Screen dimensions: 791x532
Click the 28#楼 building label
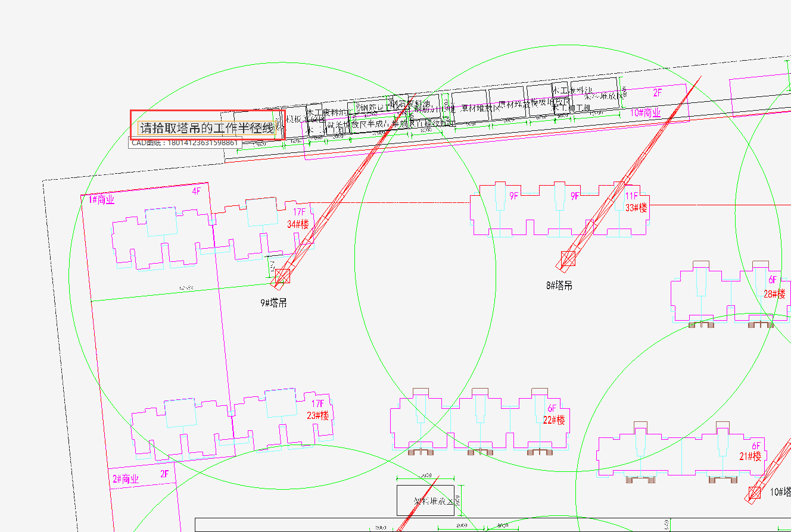tap(774, 294)
